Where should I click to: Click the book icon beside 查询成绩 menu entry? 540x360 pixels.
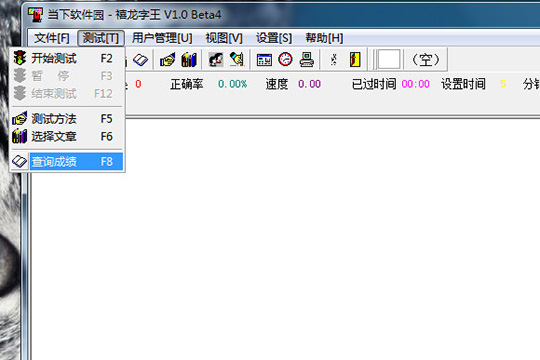20,161
